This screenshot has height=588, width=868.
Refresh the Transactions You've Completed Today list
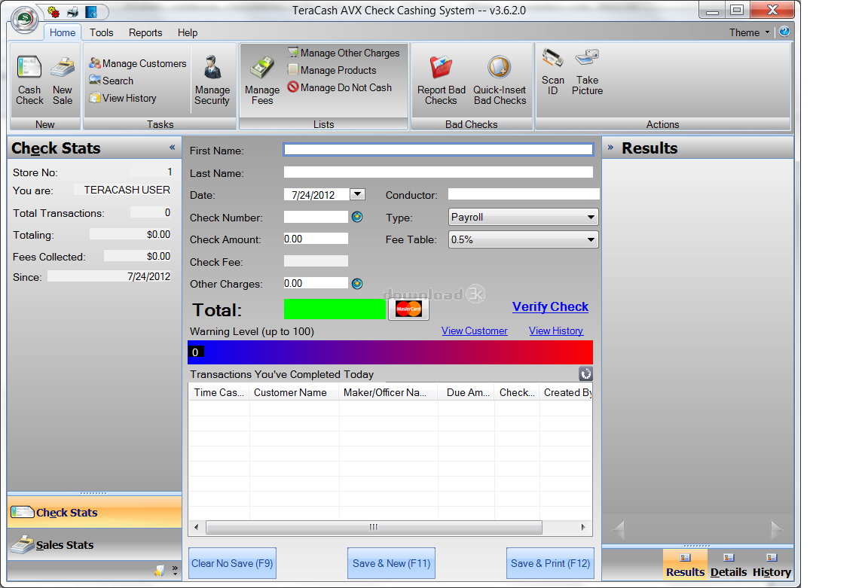pos(585,374)
